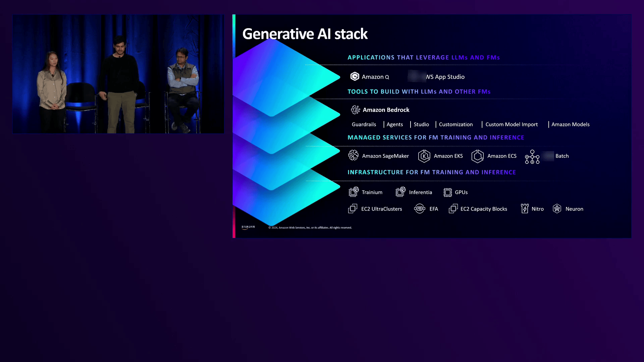
Task: Select the speaker video thumbnail
Action: coord(118,74)
